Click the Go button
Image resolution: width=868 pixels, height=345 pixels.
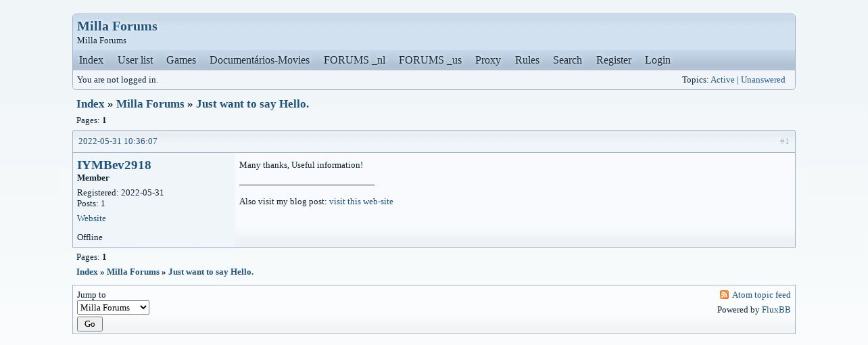[x=90, y=324]
